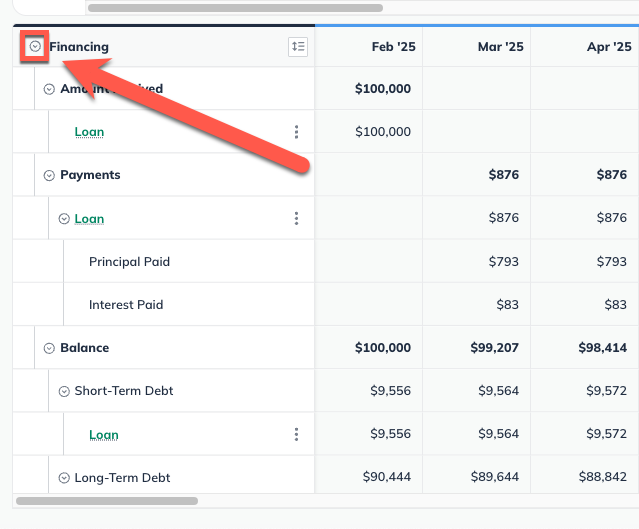Open three-dot menu for Amount Received Loan
The width and height of the screenshot is (639, 529).
pyautogui.click(x=296, y=132)
